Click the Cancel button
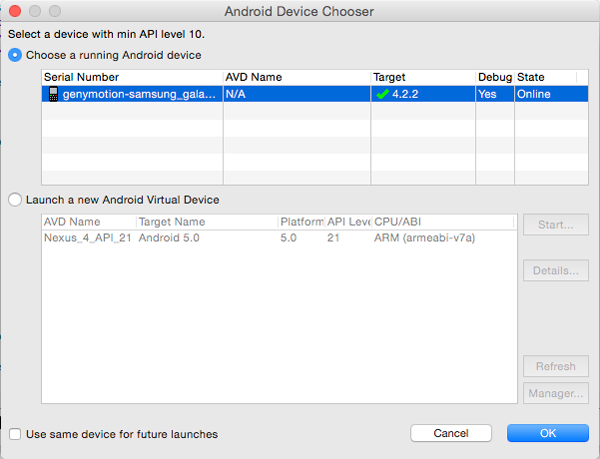 (450, 433)
